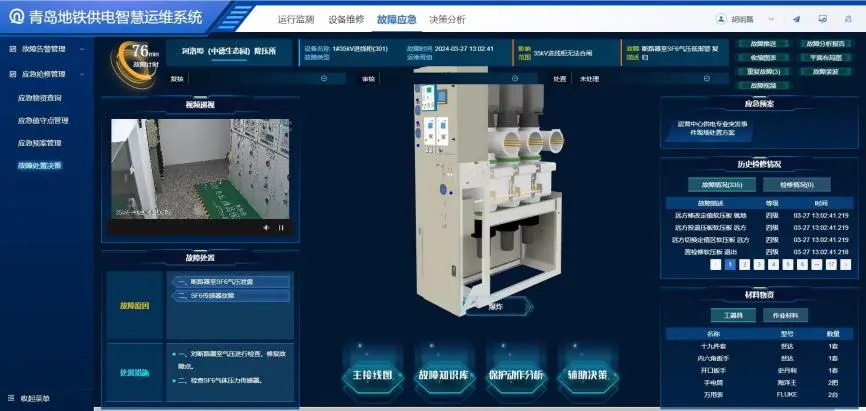Image resolution: width=866 pixels, height=411 pixels.
Task: Switch to the 作业材料 materials tab
Action: point(785,315)
